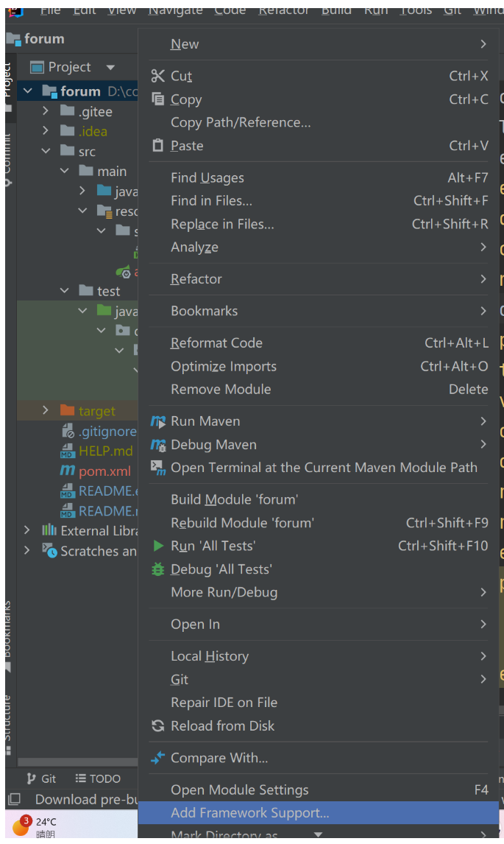This screenshot has width=504, height=844.
Task: Click the target folder icon
Action: pos(67,410)
